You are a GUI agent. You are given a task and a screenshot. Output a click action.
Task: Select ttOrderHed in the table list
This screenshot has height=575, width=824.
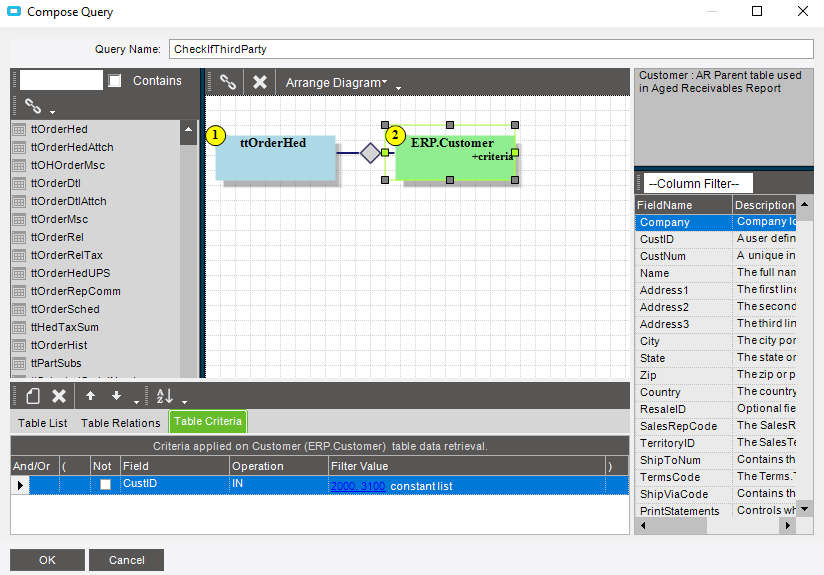tap(59, 129)
